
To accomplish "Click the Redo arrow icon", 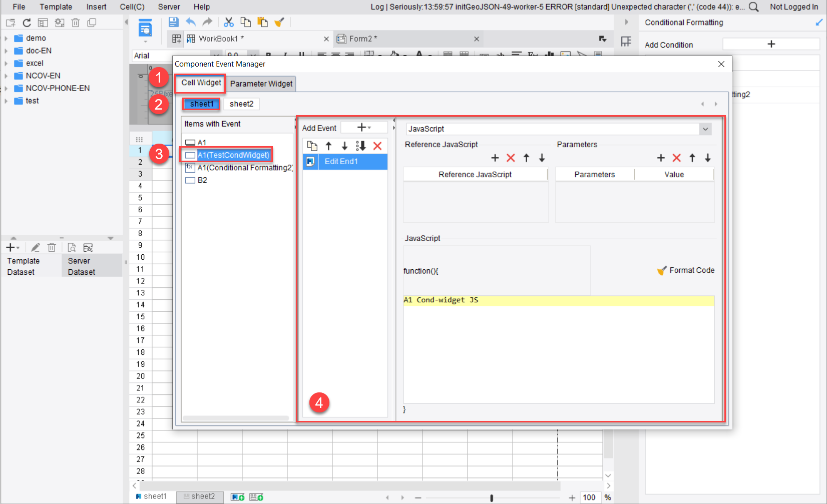I will click(x=207, y=22).
